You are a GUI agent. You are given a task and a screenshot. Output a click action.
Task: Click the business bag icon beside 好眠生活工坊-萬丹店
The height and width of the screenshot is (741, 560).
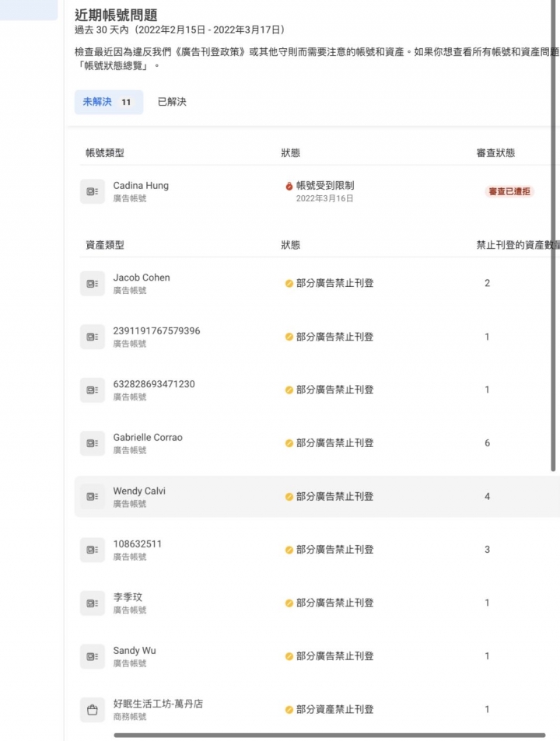[x=92, y=710]
